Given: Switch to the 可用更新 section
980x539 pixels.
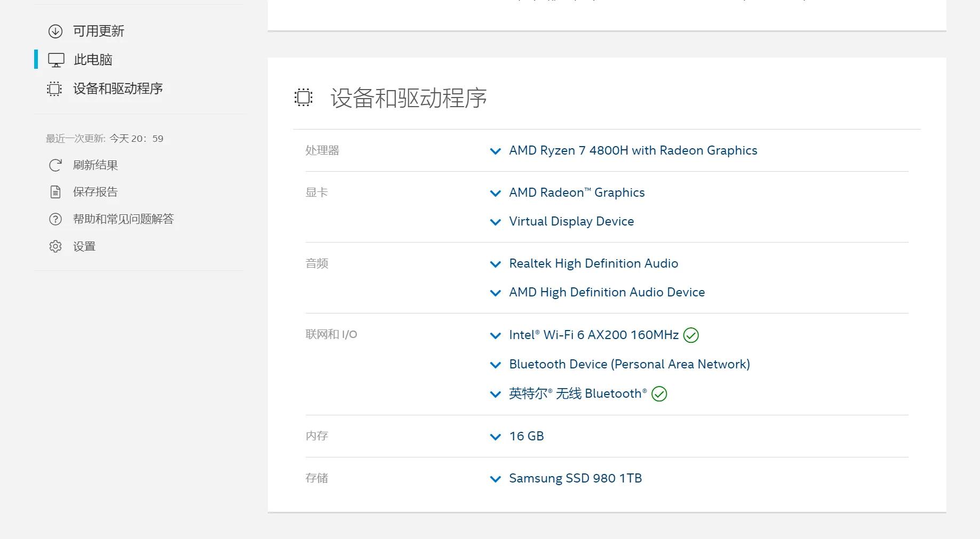Looking at the screenshot, I should (99, 31).
